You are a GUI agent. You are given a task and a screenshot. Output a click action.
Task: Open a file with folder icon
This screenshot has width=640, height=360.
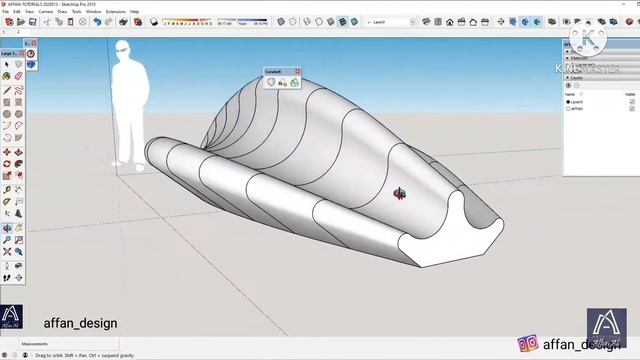21,22
